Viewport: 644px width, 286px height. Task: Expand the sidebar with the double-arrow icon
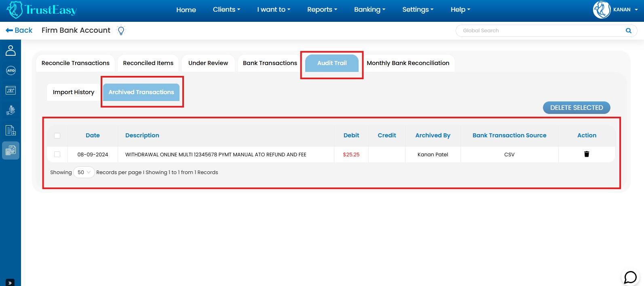[10, 283]
